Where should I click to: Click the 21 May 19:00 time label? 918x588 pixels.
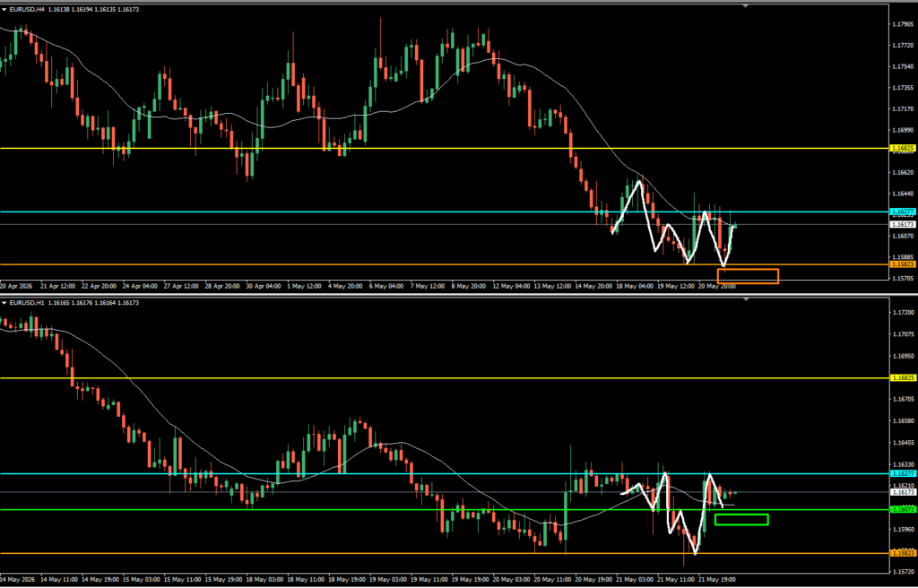(x=717, y=579)
